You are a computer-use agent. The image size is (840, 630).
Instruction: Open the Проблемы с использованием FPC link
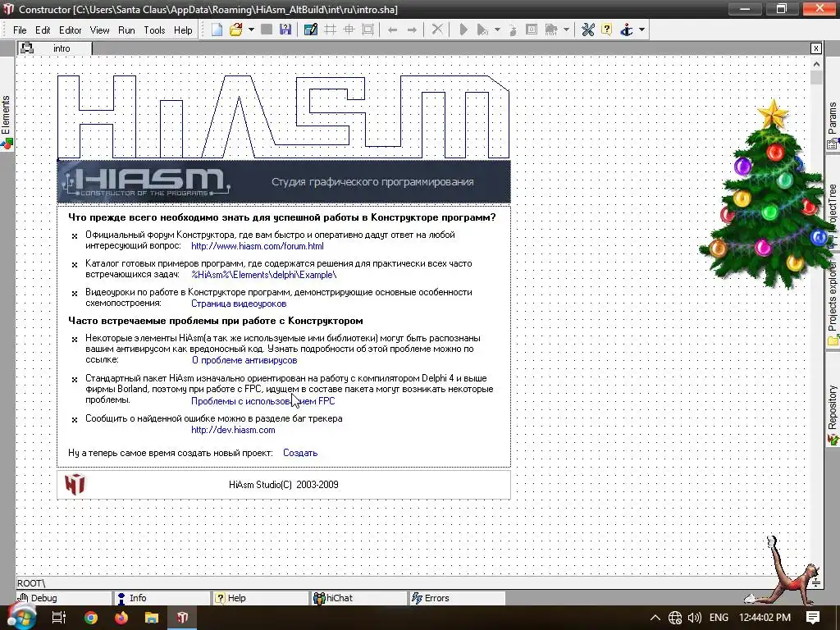(262, 401)
